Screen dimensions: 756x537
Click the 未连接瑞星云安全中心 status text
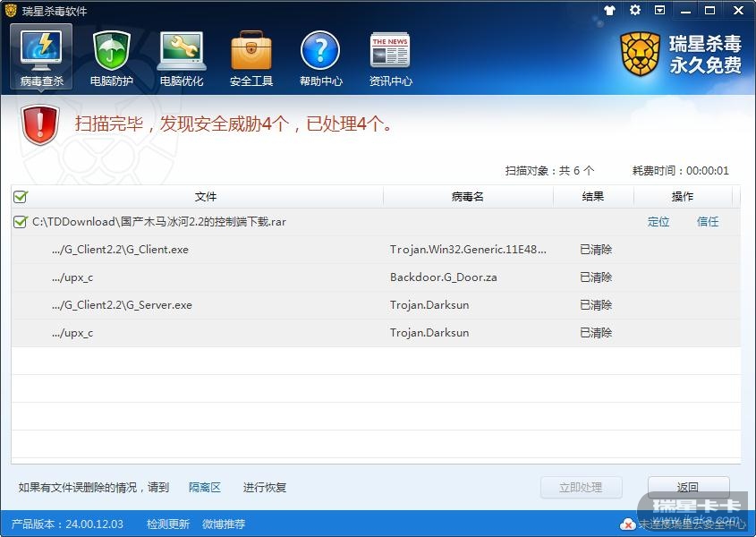(x=691, y=524)
